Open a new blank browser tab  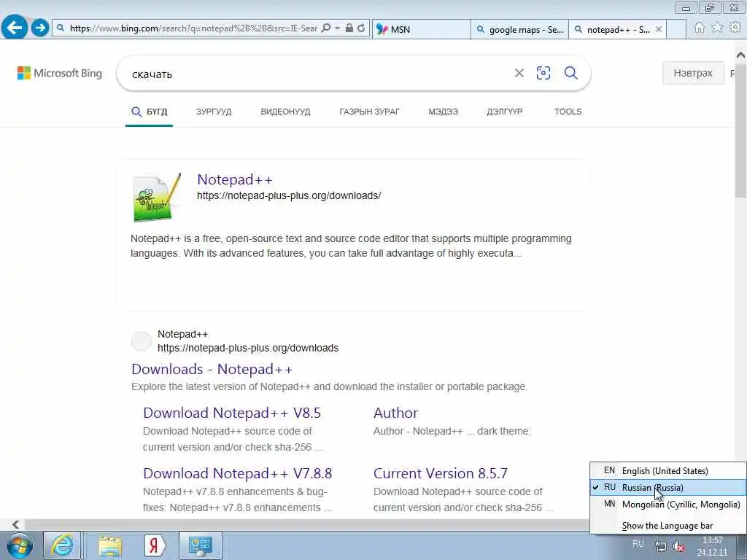click(x=676, y=29)
